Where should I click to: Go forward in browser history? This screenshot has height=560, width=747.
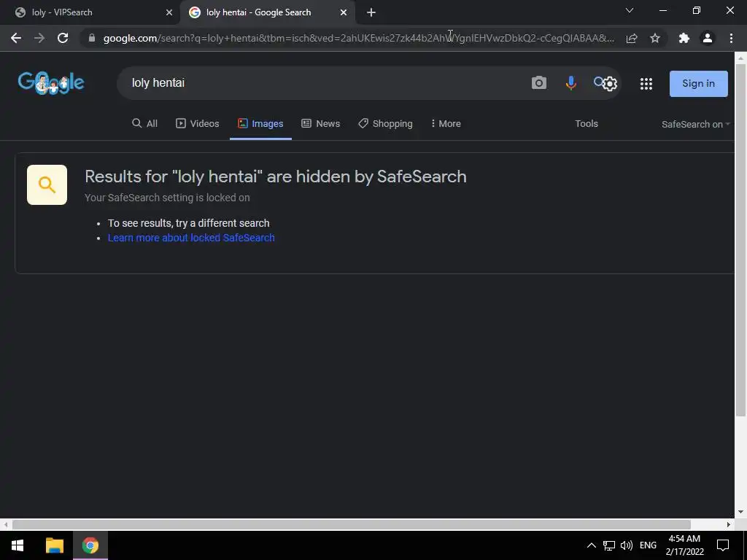(39, 38)
